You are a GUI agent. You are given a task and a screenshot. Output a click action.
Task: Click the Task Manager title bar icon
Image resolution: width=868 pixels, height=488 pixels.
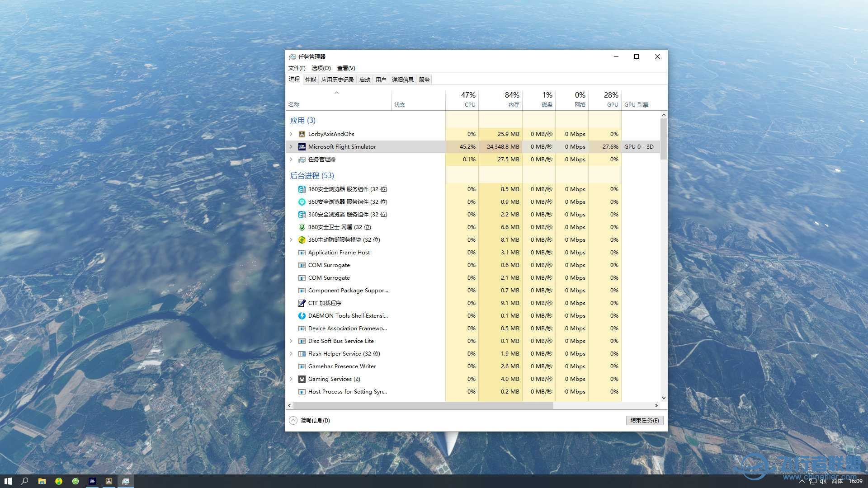(x=292, y=57)
